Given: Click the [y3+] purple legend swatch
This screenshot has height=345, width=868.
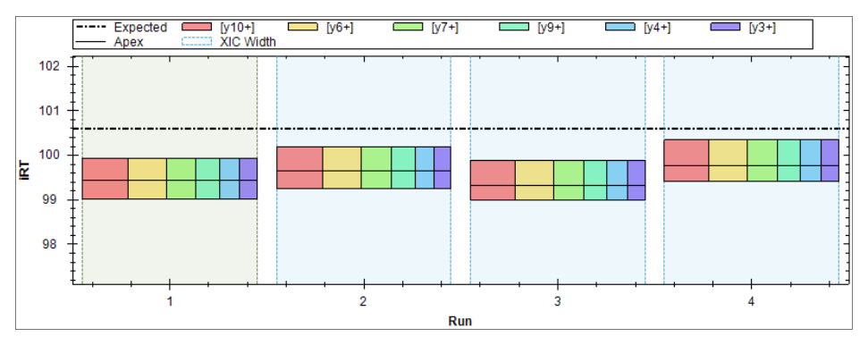Looking at the screenshot, I should coord(726,27).
